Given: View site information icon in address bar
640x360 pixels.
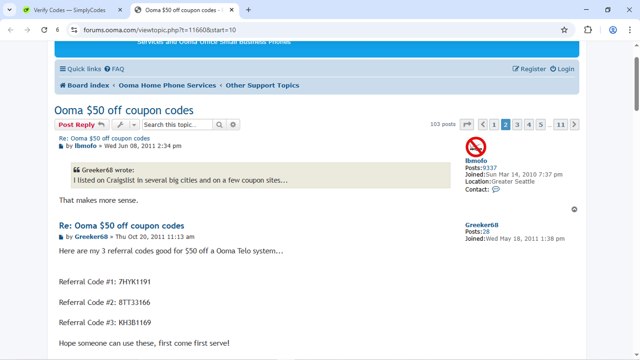Looking at the screenshot, I should pos(74,30).
